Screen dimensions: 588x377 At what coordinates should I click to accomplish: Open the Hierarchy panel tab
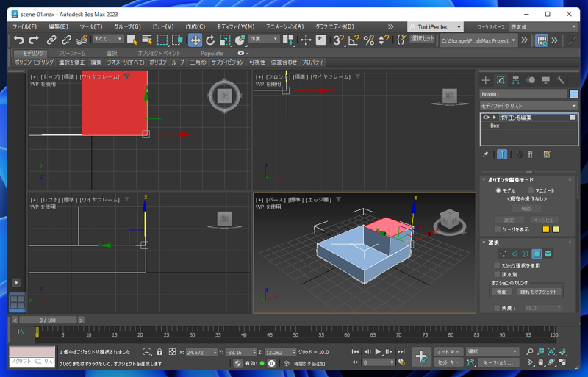(x=516, y=80)
